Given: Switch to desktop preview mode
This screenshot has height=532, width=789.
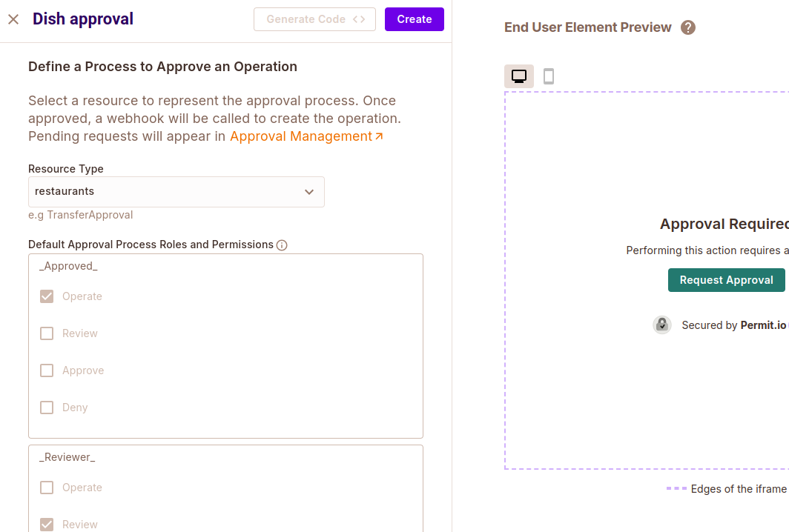Looking at the screenshot, I should (x=519, y=76).
